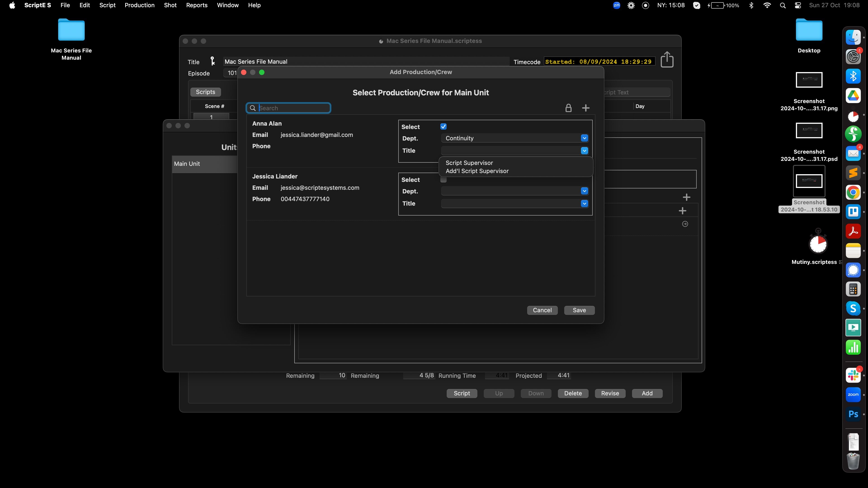Open Continuity Dept. dropdown for Anna Alan

[x=584, y=138]
